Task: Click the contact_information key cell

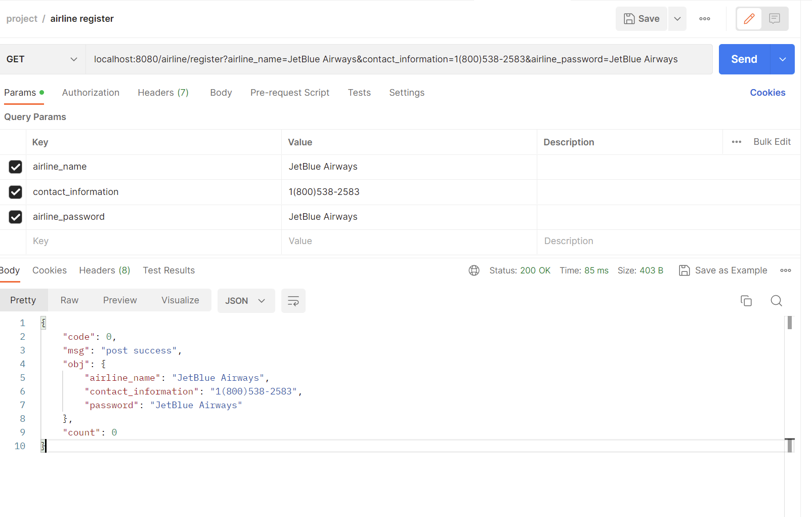Action: coord(154,192)
